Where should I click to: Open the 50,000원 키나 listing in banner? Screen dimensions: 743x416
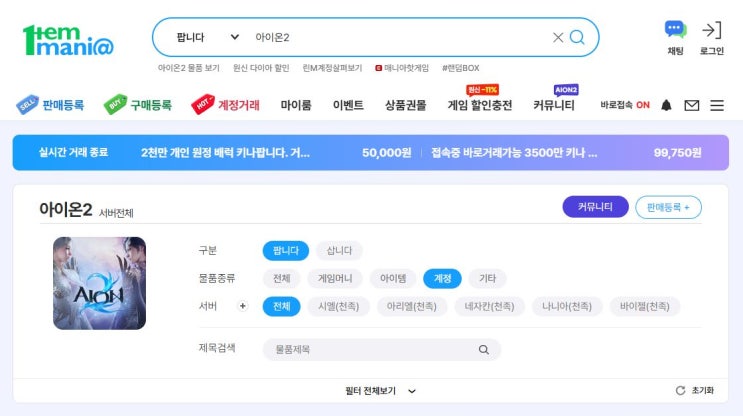[276, 153]
